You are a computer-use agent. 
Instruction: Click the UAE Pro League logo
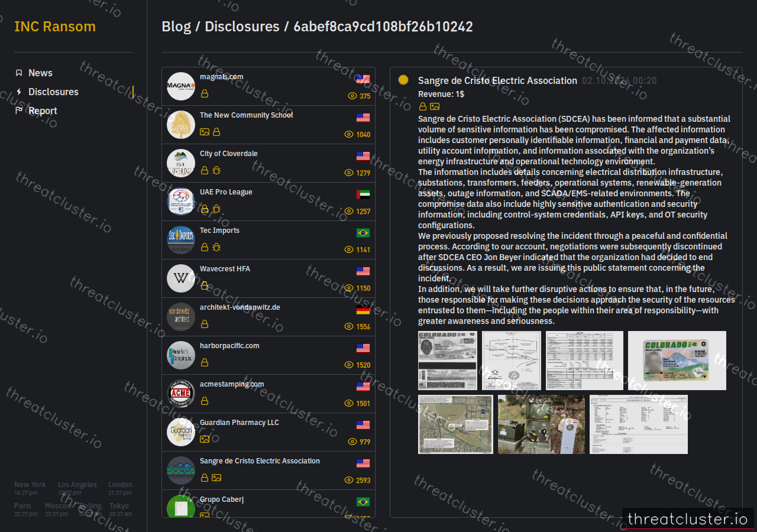coord(181,202)
